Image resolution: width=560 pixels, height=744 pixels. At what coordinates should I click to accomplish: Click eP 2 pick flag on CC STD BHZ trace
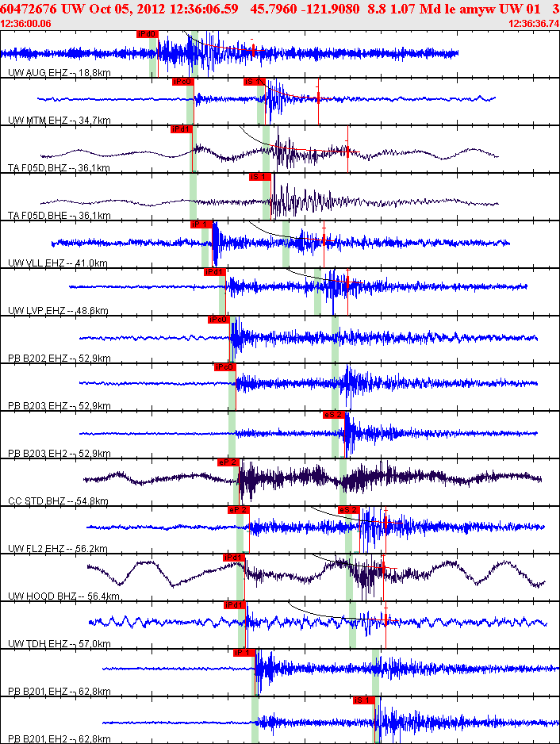click(228, 462)
